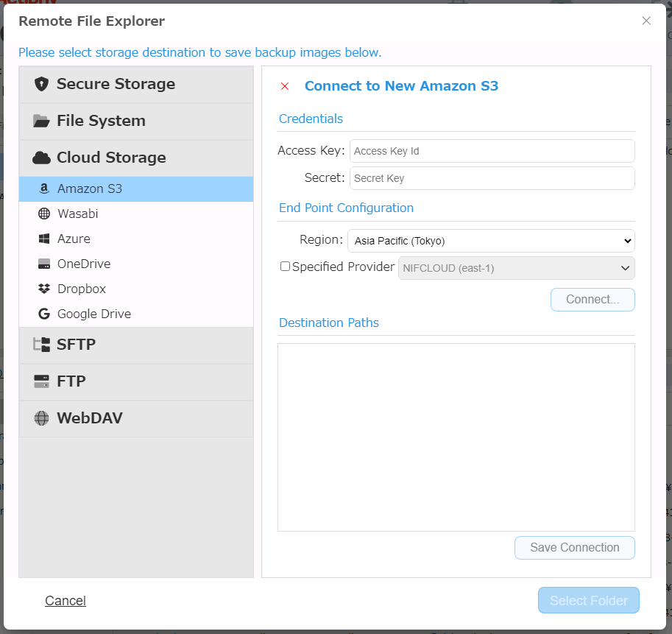This screenshot has width=672, height=634.
Task: Click the Cancel link
Action: pyautogui.click(x=66, y=601)
